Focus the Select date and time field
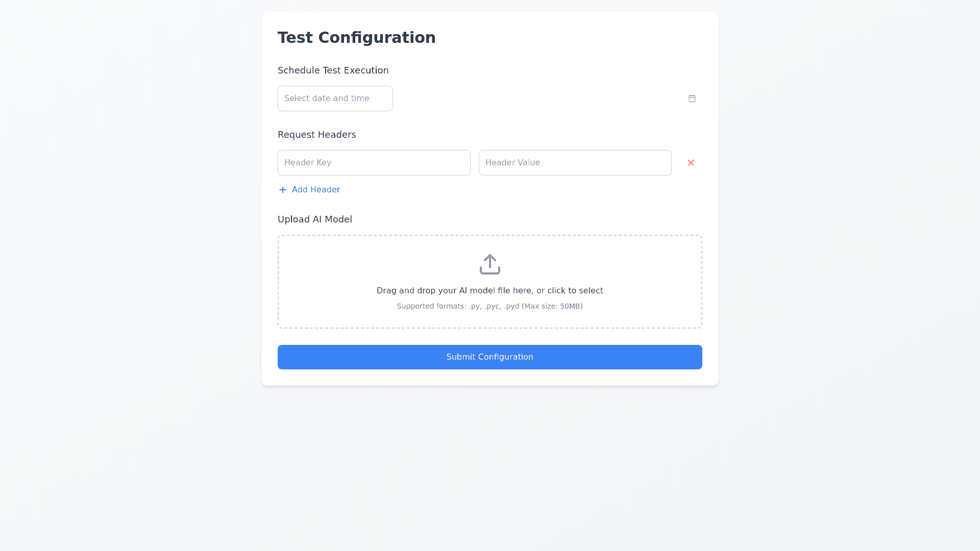The image size is (980, 551). (x=335, y=98)
